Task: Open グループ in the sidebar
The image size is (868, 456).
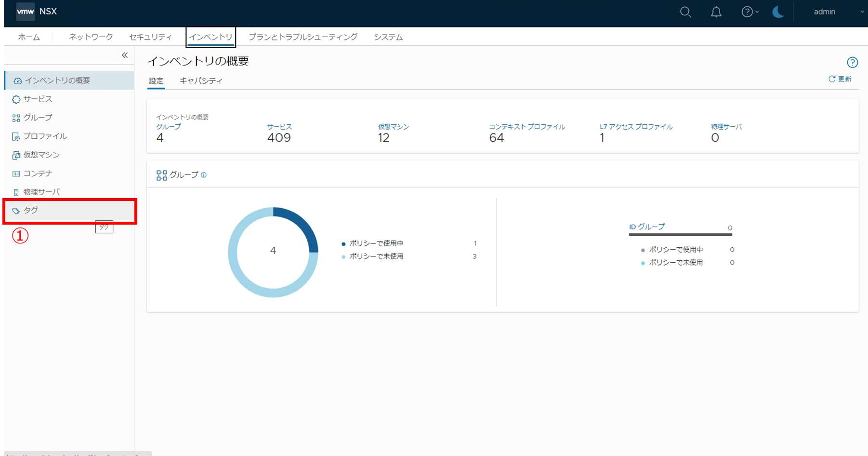Action: tap(38, 118)
